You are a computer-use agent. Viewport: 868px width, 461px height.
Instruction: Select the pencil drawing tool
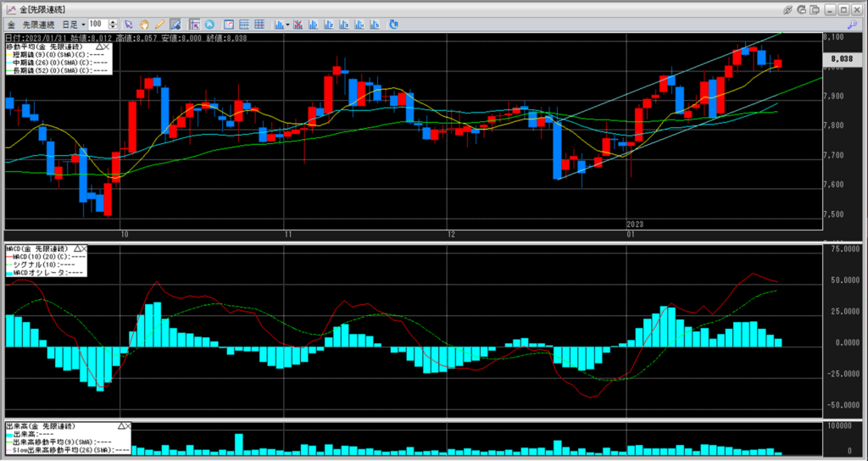(x=159, y=25)
